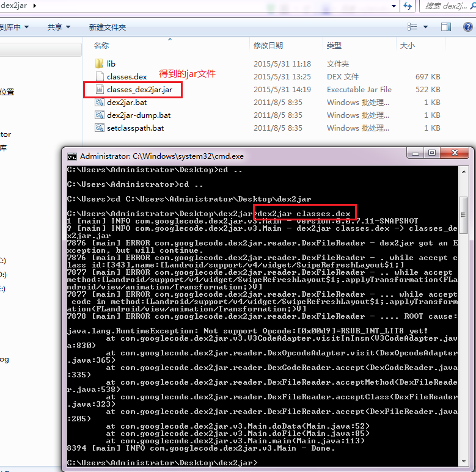This screenshot has height=472, width=476.
Task: Select the dex2jar-dump.bat file name
Action: (x=139, y=115)
